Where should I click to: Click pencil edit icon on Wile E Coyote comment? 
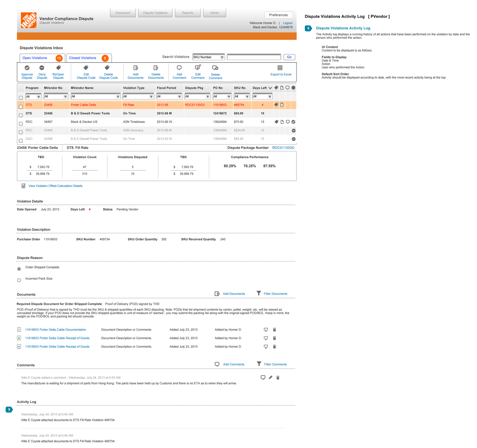pyautogui.click(x=270, y=377)
